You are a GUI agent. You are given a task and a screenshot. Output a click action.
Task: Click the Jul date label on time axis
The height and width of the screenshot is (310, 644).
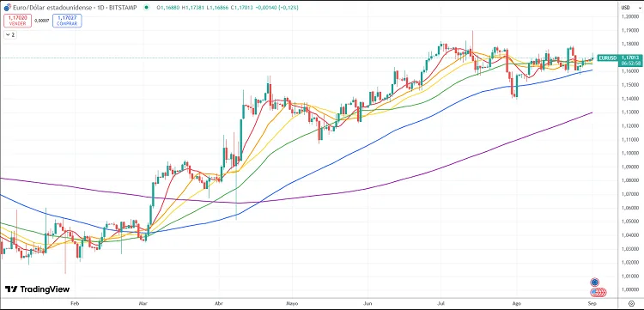click(440, 303)
